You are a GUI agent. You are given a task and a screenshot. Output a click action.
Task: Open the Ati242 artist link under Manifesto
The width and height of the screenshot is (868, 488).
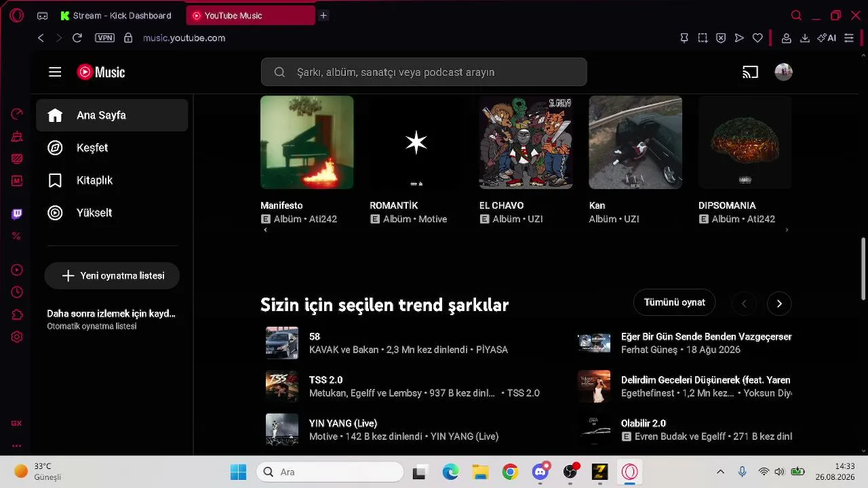pyautogui.click(x=323, y=219)
